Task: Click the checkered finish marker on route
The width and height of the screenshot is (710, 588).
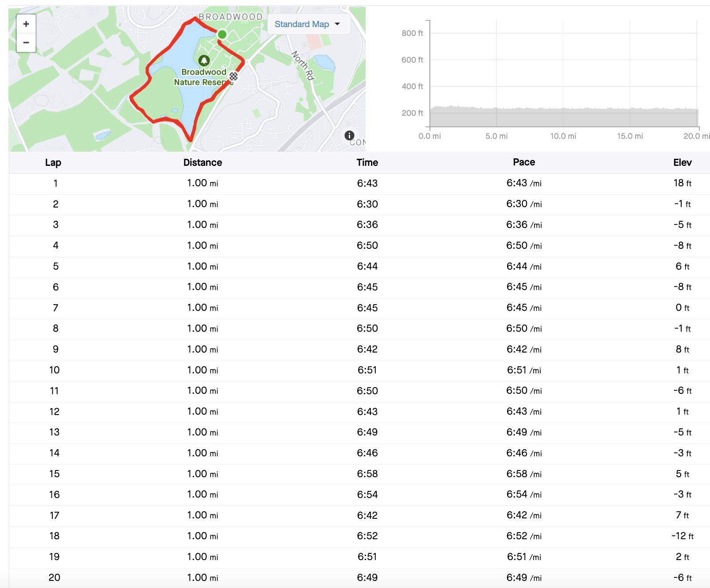Action: 234,76
